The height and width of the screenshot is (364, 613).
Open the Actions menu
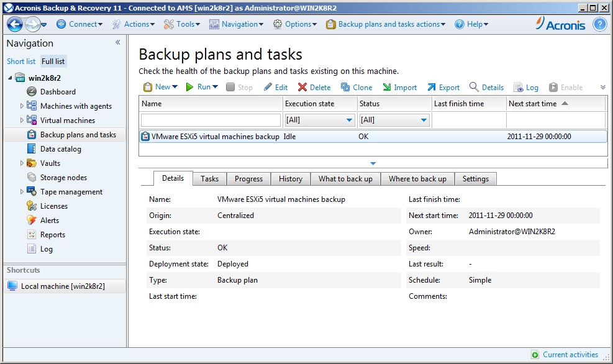[134, 24]
